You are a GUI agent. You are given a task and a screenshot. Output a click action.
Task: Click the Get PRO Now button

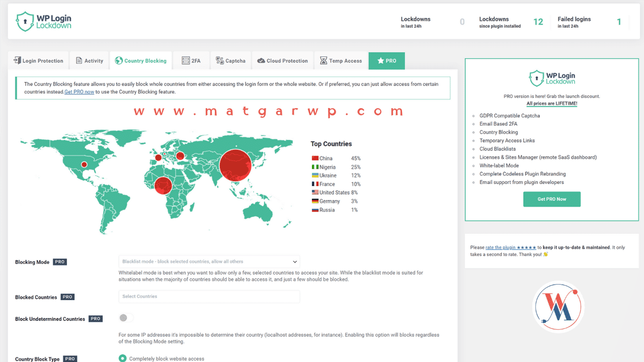pyautogui.click(x=551, y=199)
